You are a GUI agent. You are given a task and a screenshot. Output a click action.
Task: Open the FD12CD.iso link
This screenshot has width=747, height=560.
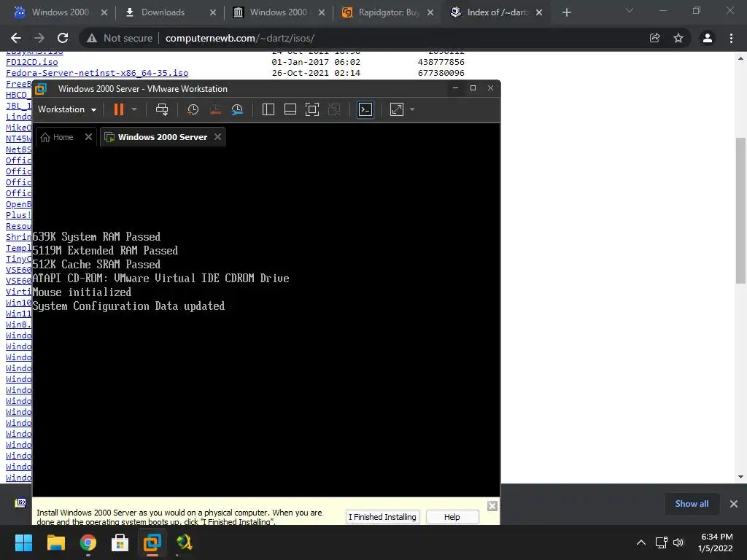click(x=32, y=62)
